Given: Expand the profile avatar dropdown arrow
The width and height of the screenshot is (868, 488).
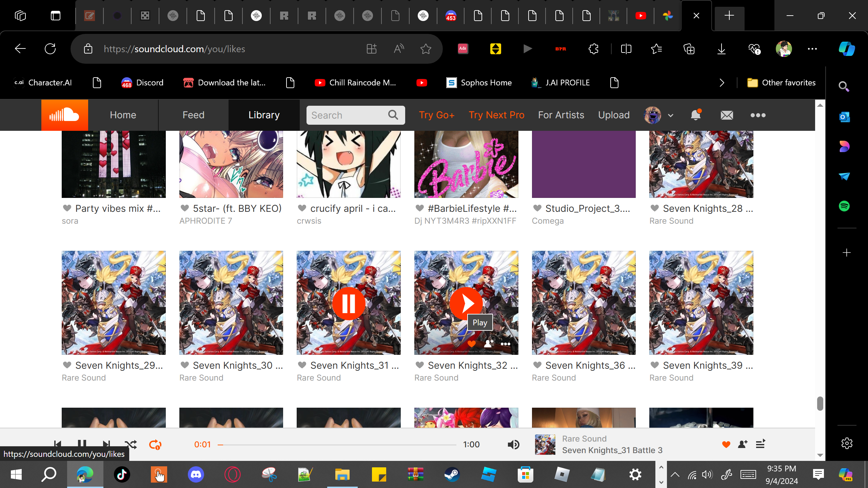Looking at the screenshot, I should 670,116.
